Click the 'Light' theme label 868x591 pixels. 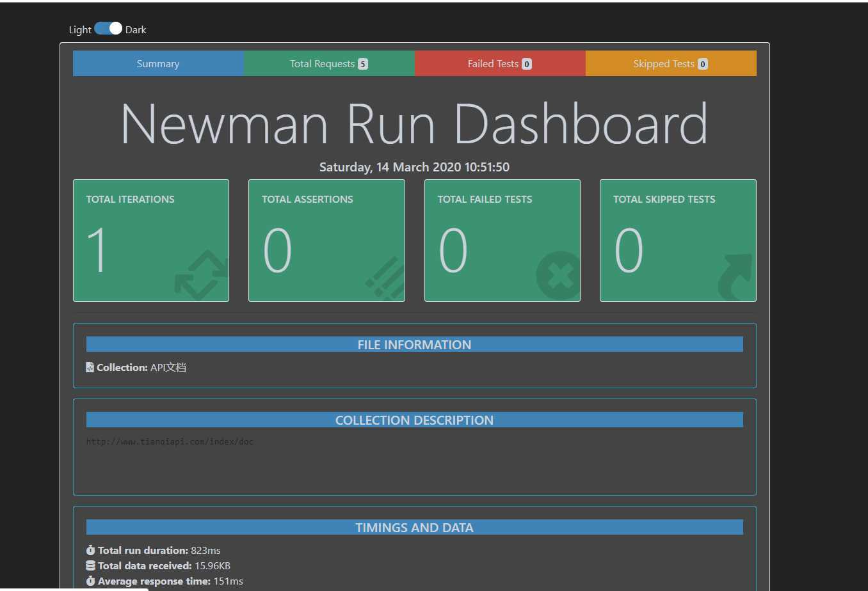pyautogui.click(x=80, y=29)
